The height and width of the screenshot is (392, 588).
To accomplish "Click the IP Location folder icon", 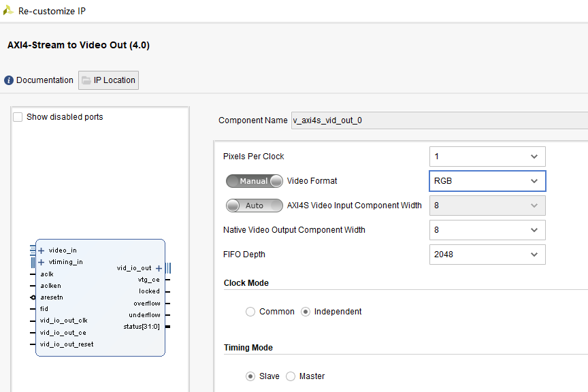I will [x=86, y=80].
